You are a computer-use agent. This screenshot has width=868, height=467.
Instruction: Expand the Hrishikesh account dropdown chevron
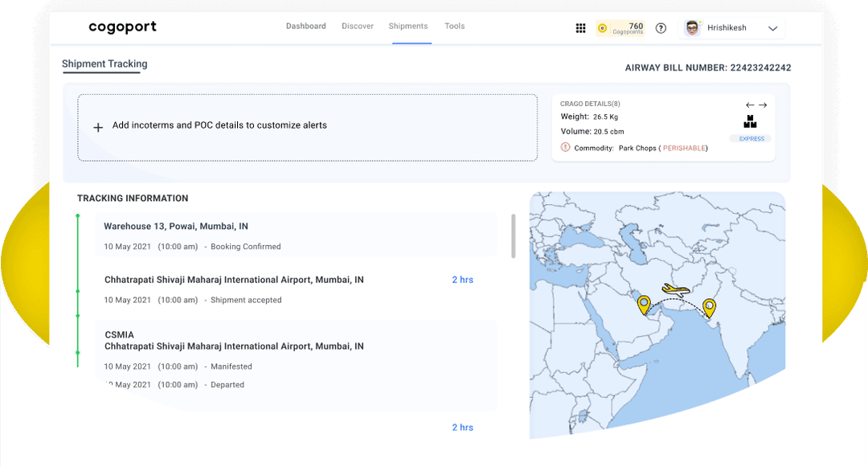(x=772, y=28)
